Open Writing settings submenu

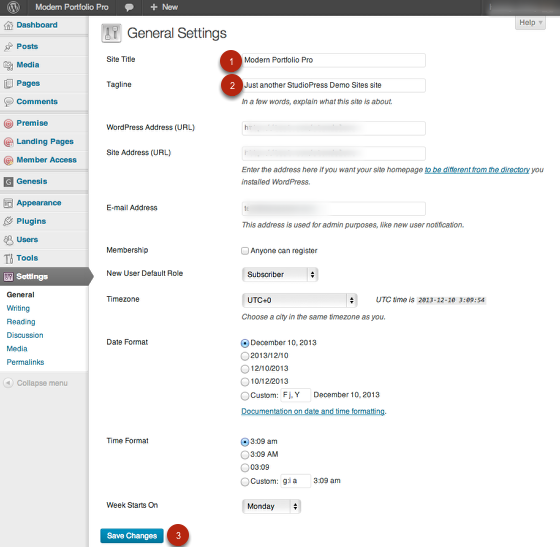[18, 308]
